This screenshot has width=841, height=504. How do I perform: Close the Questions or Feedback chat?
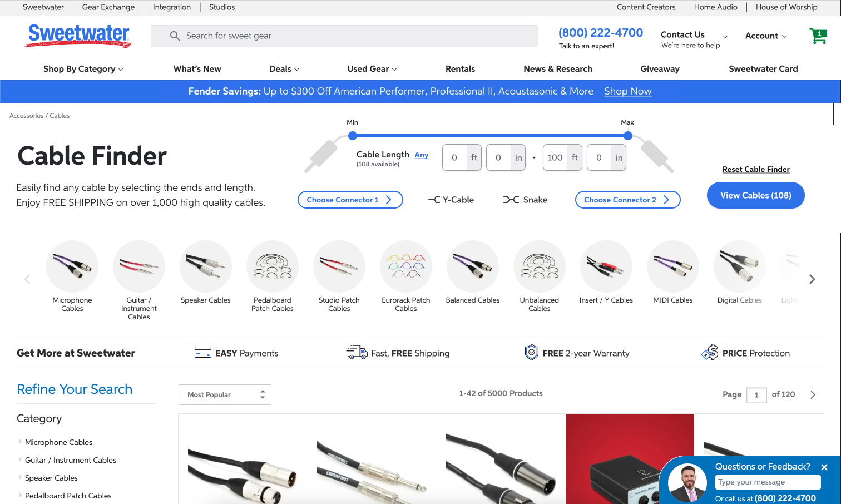824,467
